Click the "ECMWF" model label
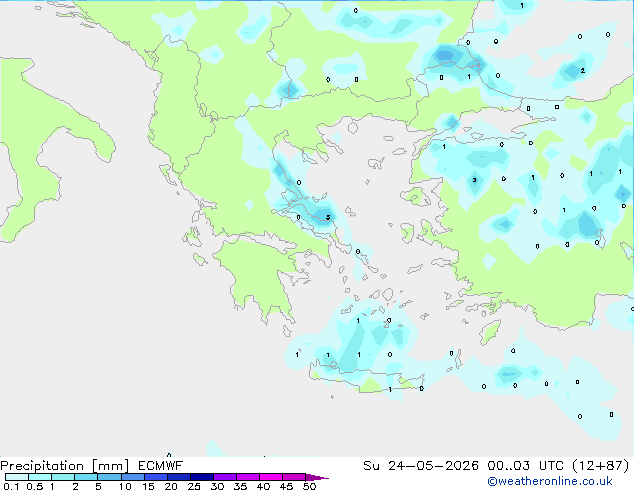634x490 pixels. click(161, 466)
